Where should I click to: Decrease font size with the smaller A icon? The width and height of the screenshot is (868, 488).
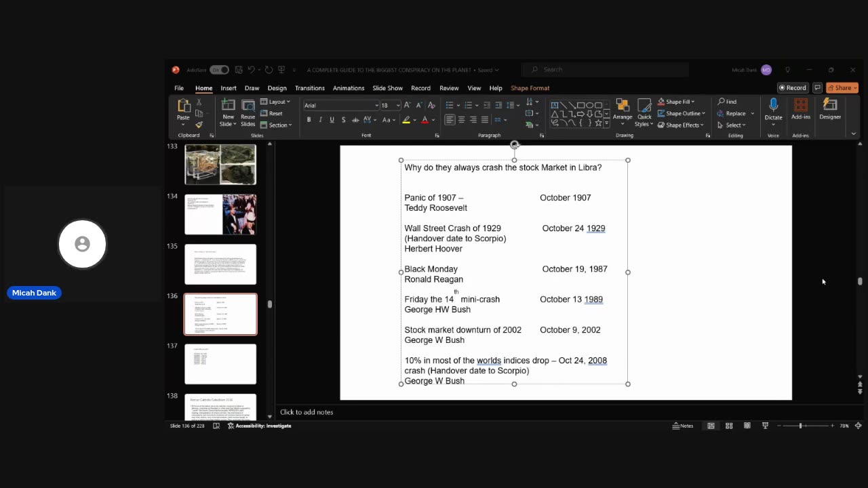point(418,105)
